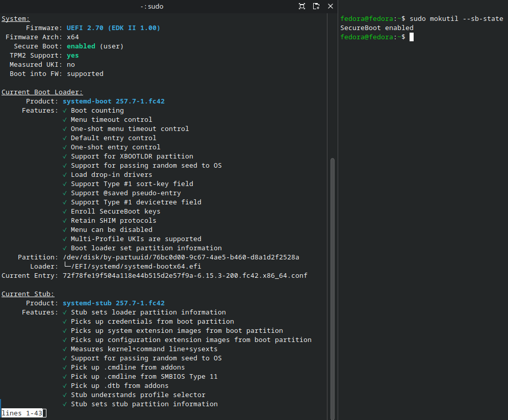
Task: Click the "Boot into FW:" label
Action: coord(36,74)
